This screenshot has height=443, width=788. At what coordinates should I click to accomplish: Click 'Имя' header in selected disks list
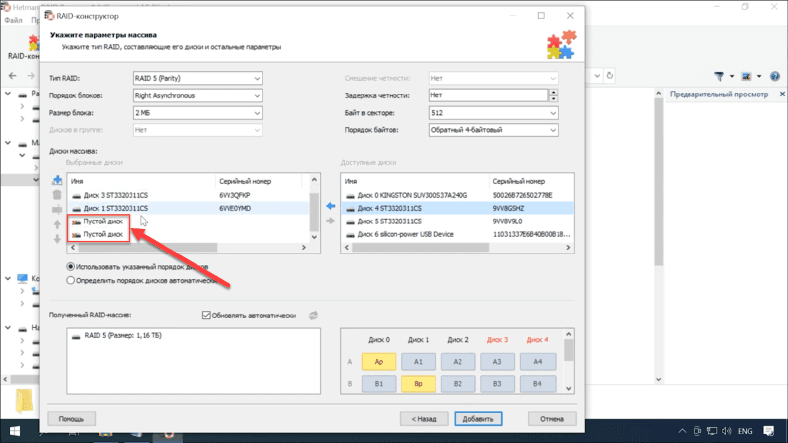click(141, 181)
